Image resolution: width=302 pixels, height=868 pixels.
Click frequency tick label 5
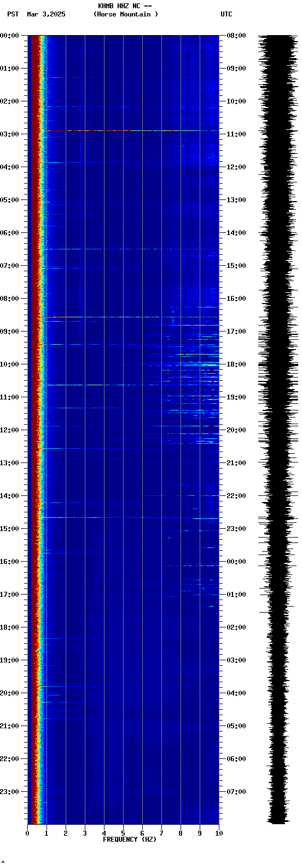(123, 833)
